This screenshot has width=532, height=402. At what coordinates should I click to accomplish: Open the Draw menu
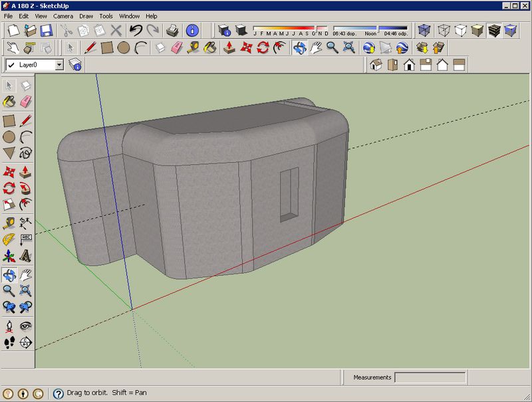tap(86, 15)
